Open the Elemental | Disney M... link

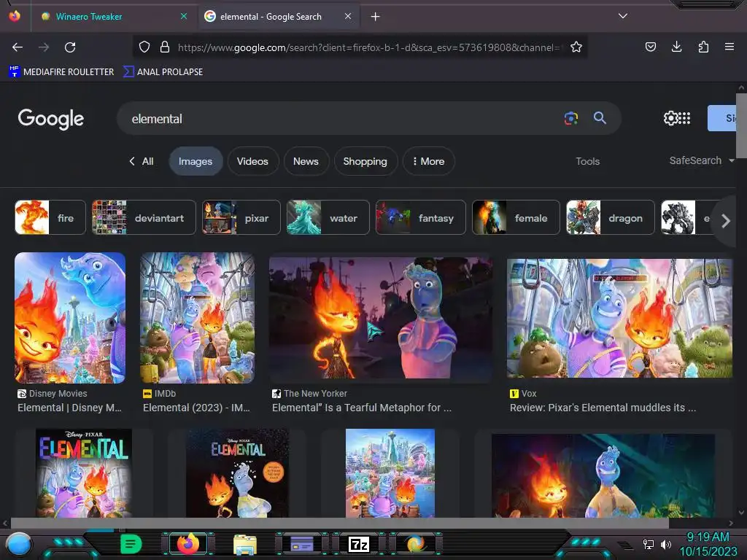pos(69,408)
